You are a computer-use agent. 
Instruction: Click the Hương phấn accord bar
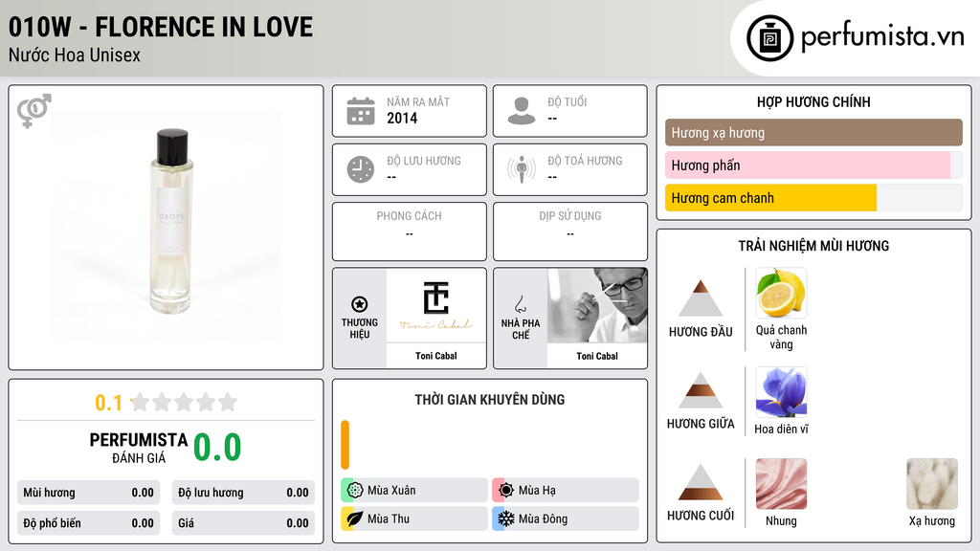click(813, 165)
